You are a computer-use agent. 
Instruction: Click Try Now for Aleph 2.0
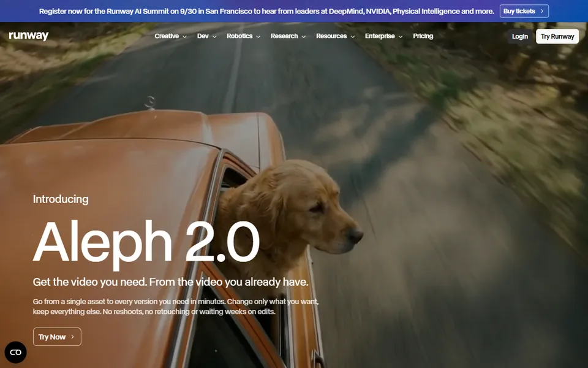click(x=57, y=337)
